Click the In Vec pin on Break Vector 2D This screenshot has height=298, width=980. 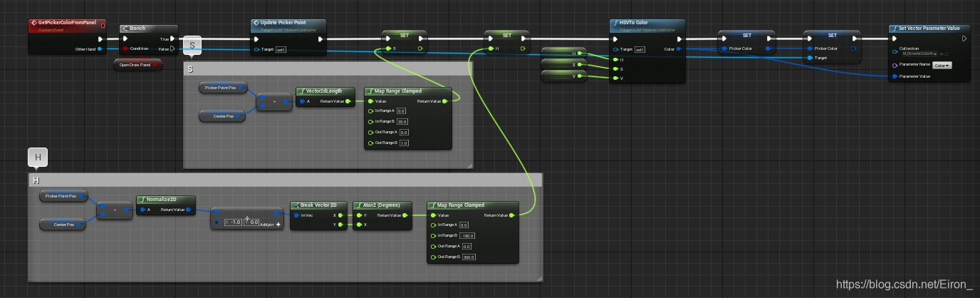(x=295, y=215)
